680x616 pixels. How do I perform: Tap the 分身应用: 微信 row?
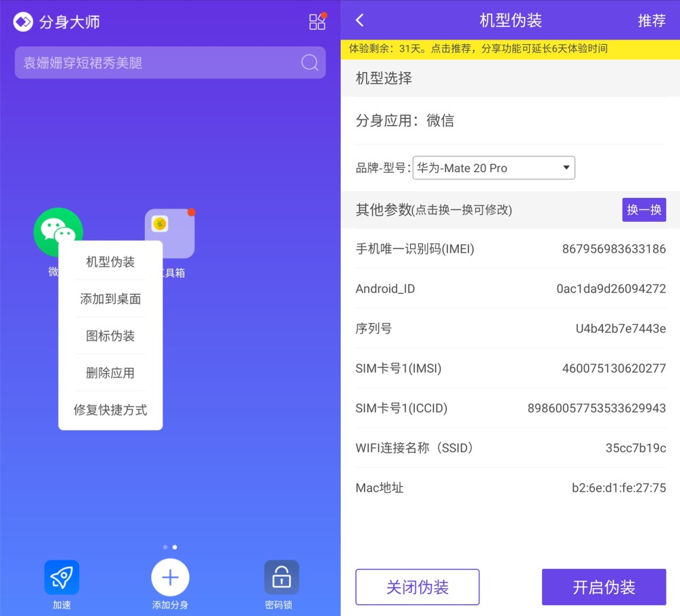[x=510, y=120]
